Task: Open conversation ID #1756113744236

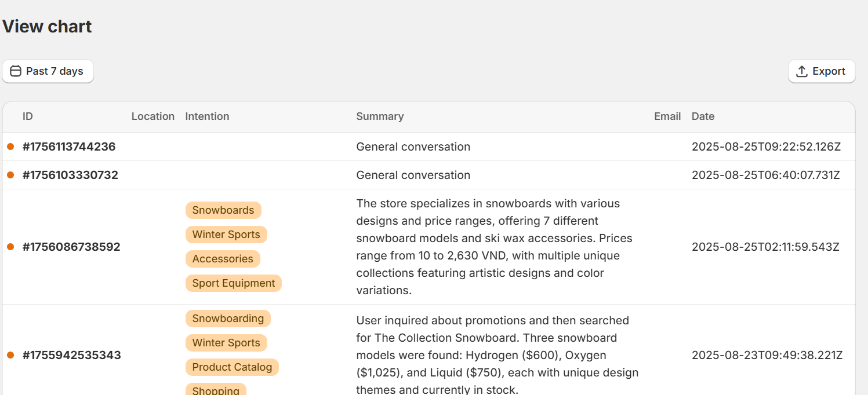Action: (x=69, y=147)
